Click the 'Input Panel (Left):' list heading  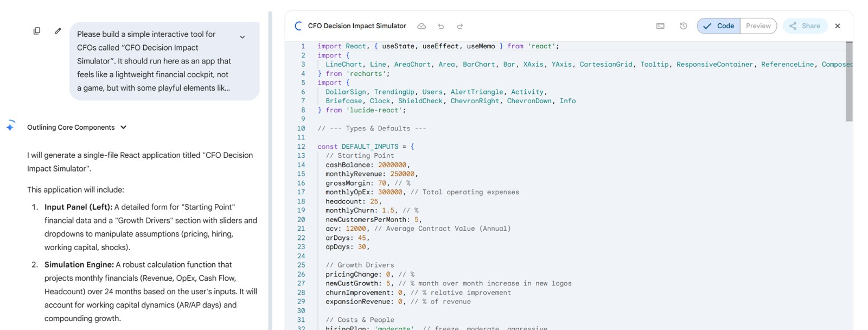tap(78, 207)
